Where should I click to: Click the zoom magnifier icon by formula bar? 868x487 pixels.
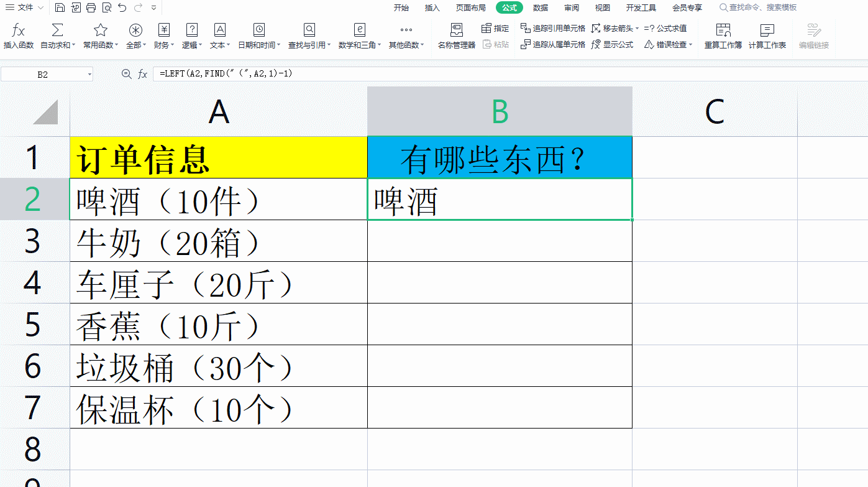tap(127, 74)
